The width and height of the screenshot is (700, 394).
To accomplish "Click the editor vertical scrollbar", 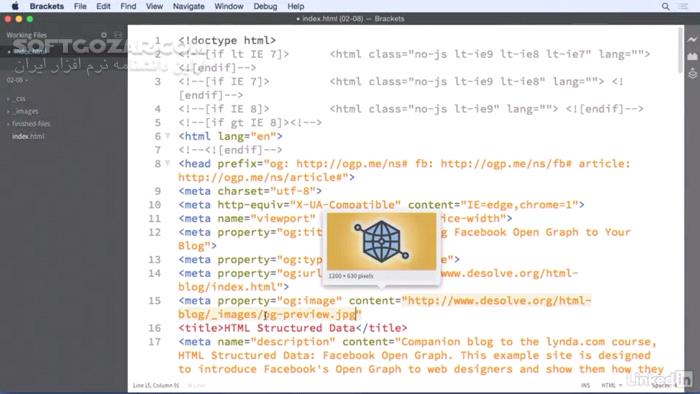I will pyautogui.click(x=680, y=50).
